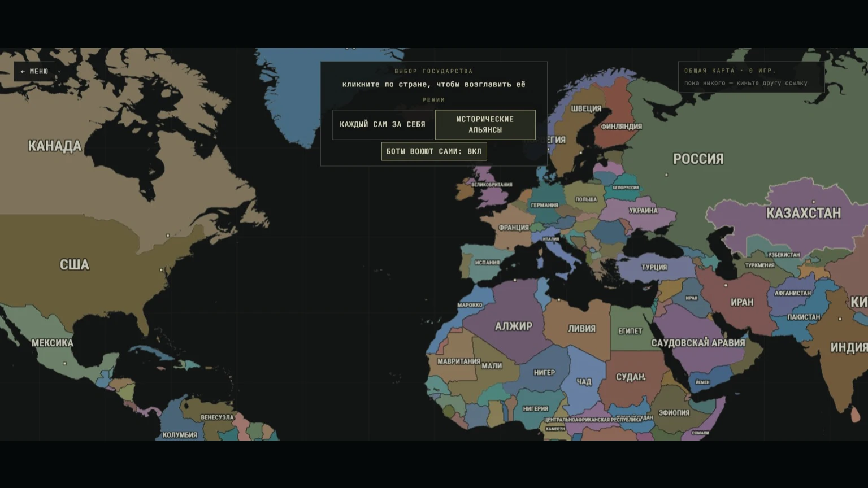Choose ПАКИСТАН on the map
Screen dimensions: 868x488
(804, 317)
